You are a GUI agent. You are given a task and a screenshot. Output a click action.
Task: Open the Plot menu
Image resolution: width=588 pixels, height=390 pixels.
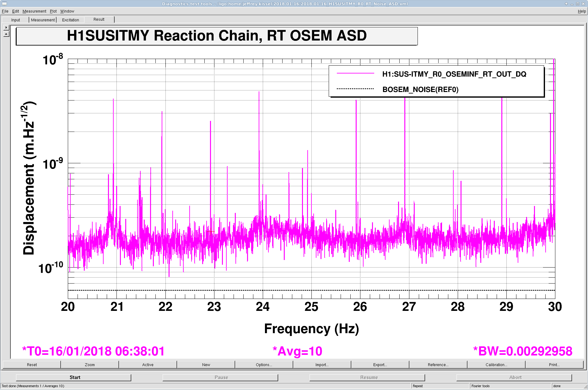[x=53, y=11]
